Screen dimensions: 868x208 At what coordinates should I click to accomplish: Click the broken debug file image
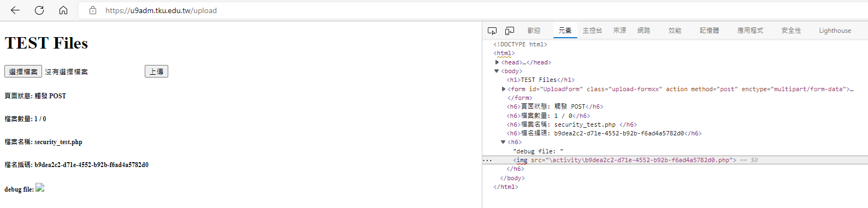(40, 188)
